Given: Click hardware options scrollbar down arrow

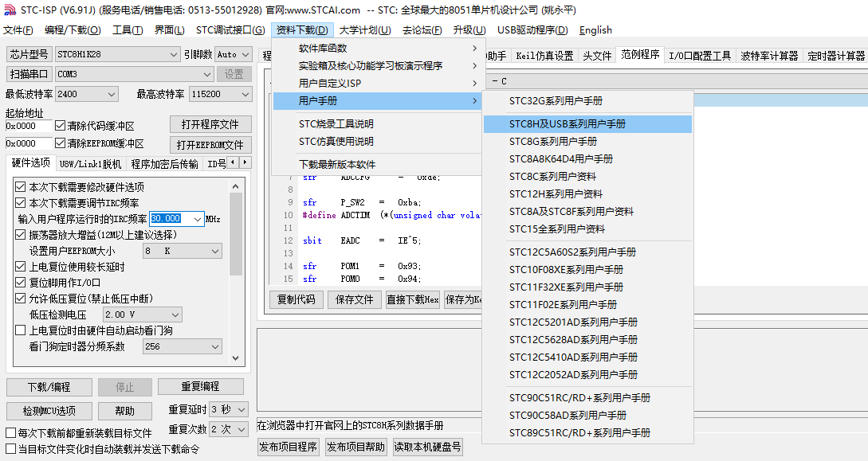Looking at the screenshot, I should [x=236, y=358].
